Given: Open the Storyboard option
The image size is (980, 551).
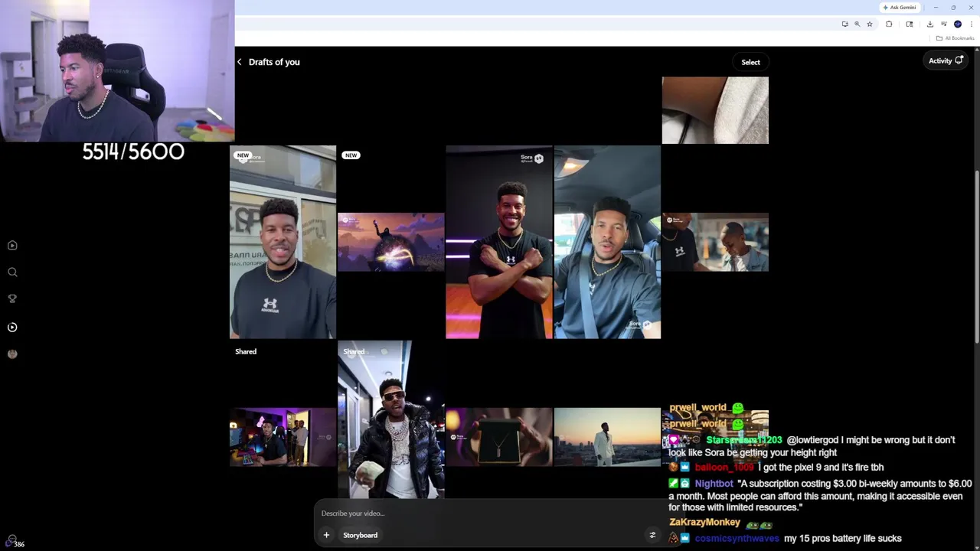Looking at the screenshot, I should (360, 535).
